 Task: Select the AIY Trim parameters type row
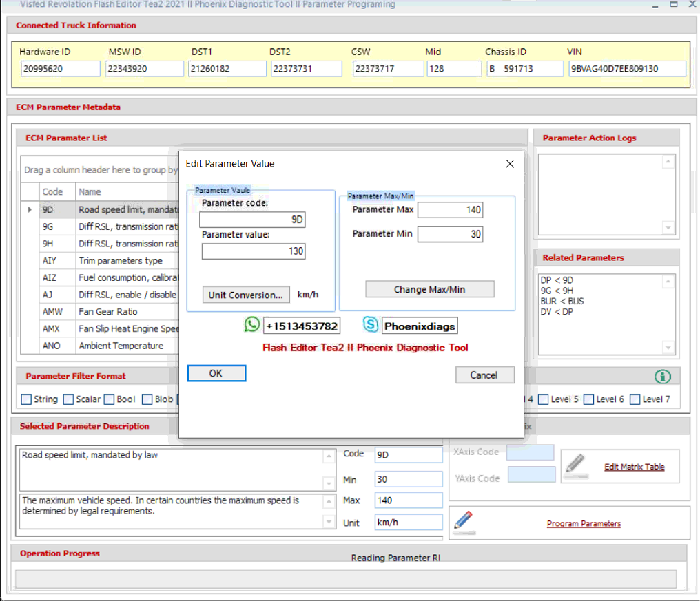point(100,260)
